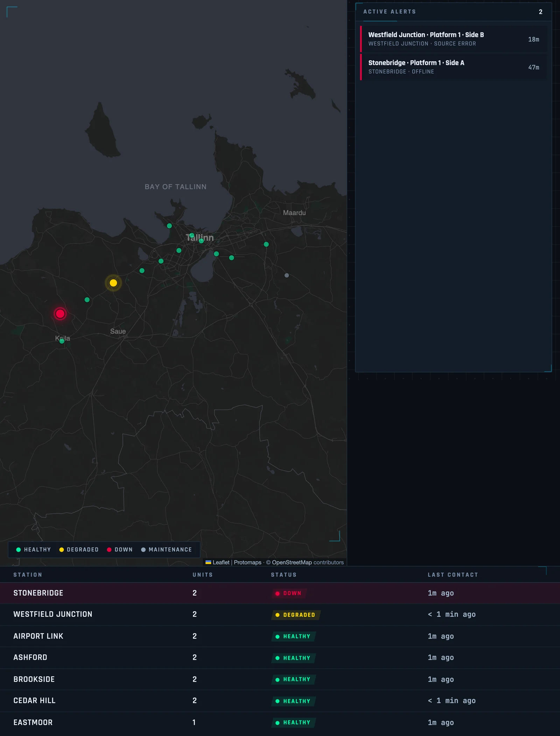The width and height of the screenshot is (560, 736).
Task: Click the green marker on the Tallinn label's first letter
Action: [x=192, y=235]
